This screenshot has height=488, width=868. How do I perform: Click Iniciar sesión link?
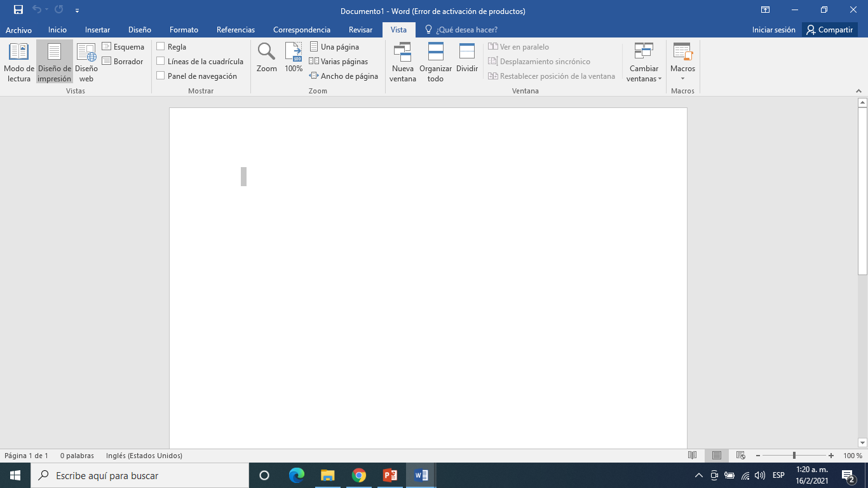[x=773, y=30]
